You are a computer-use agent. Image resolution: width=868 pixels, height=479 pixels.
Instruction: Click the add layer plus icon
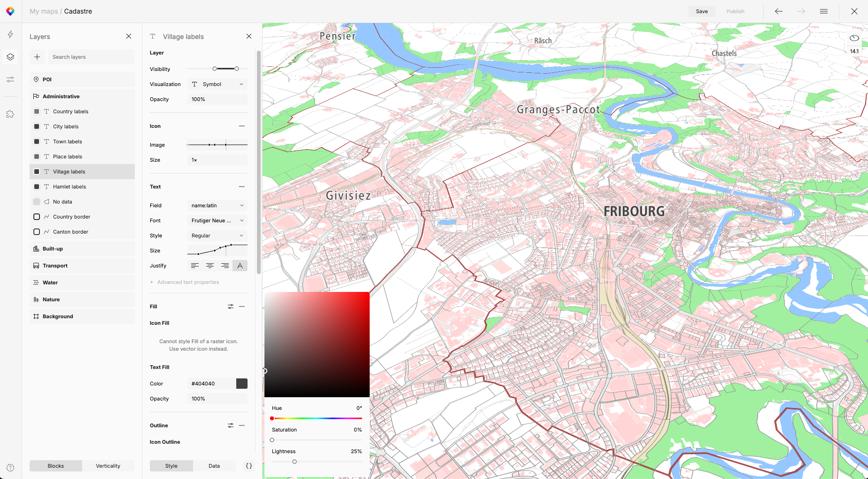pyautogui.click(x=37, y=57)
